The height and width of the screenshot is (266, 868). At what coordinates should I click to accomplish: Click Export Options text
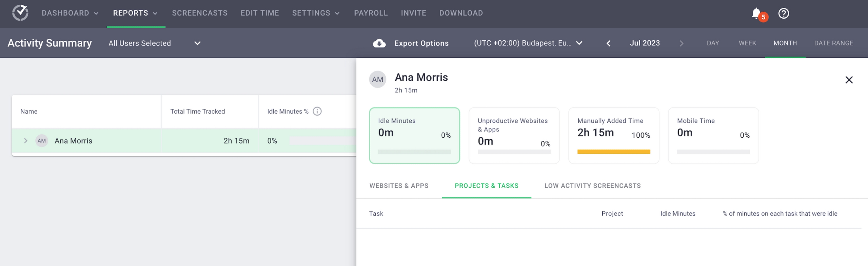pos(421,43)
